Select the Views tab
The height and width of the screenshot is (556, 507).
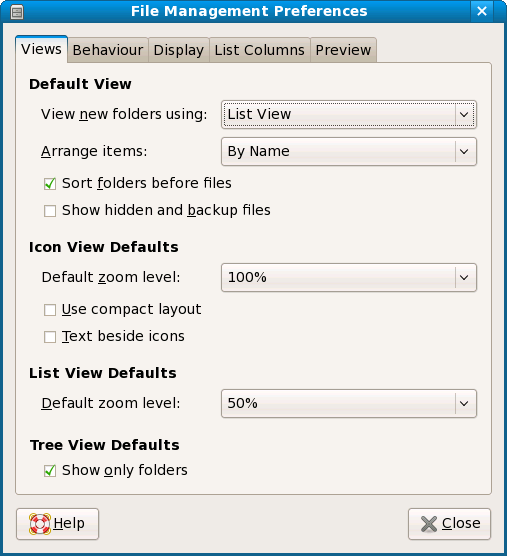[41, 49]
